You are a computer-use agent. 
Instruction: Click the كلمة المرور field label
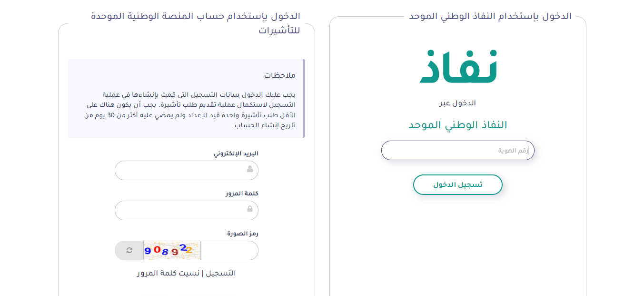pyautogui.click(x=242, y=194)
